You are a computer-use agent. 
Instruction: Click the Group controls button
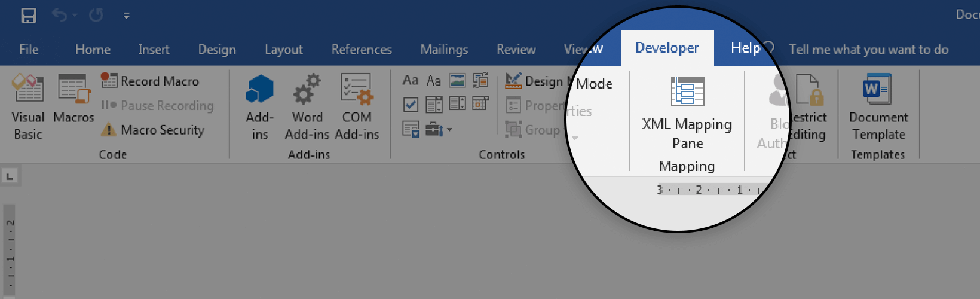click(532, 130)
